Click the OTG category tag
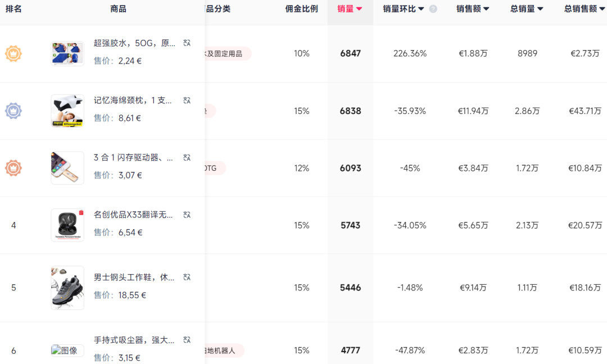607x364 pixels. (x=214, y=168)
